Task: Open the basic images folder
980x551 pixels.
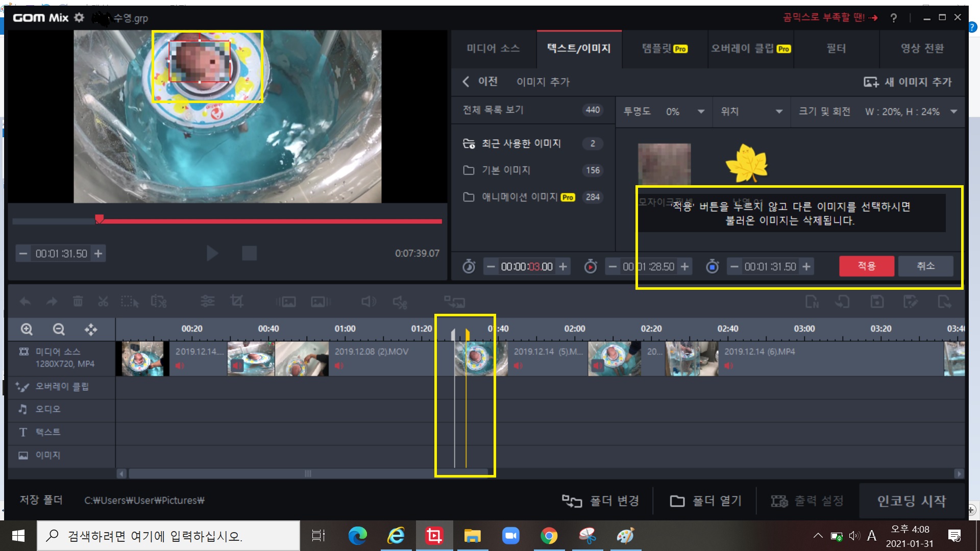Action: pyautogui.click(x=533, y=170)
